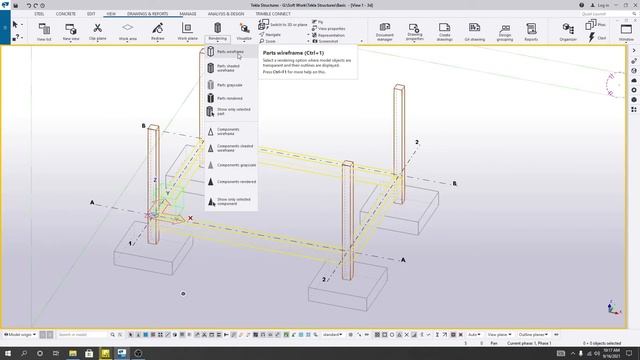Click the search magnifier in bottom toolbar
Image resolution: width=640 pixels, height=360 pixels.
click(113, 335)
